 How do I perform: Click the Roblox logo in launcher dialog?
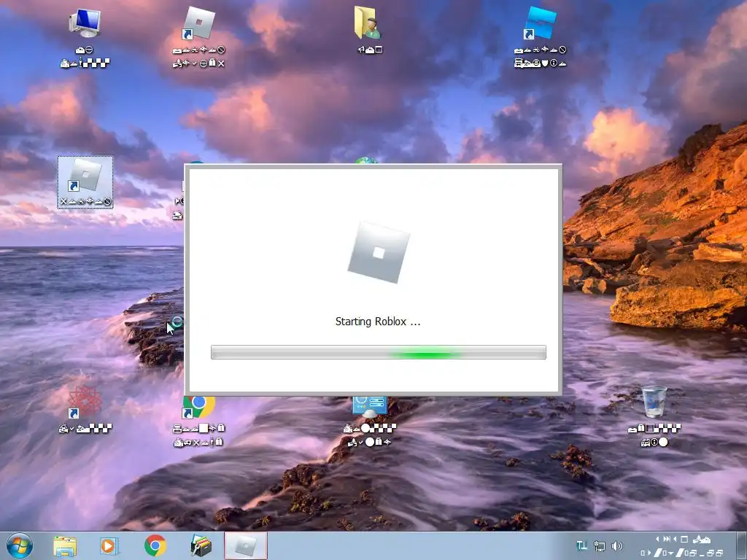[x=379, y=252]
